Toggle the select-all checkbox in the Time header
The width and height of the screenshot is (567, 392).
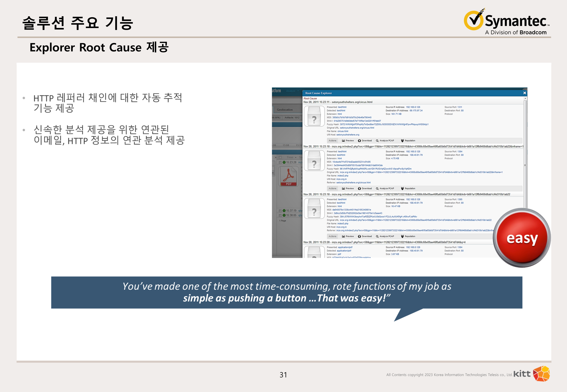[280, 157]
